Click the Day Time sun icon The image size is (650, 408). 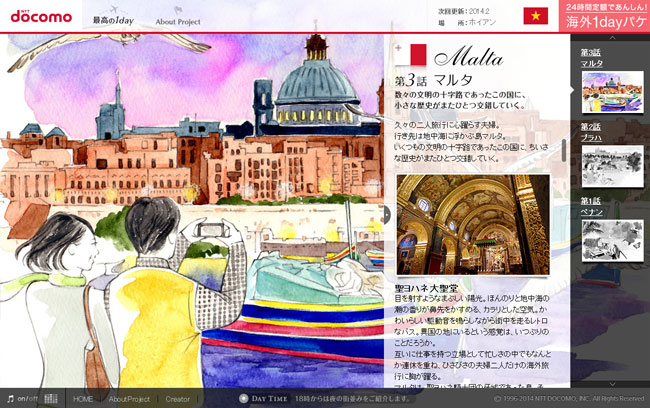[x=243, y=398]
